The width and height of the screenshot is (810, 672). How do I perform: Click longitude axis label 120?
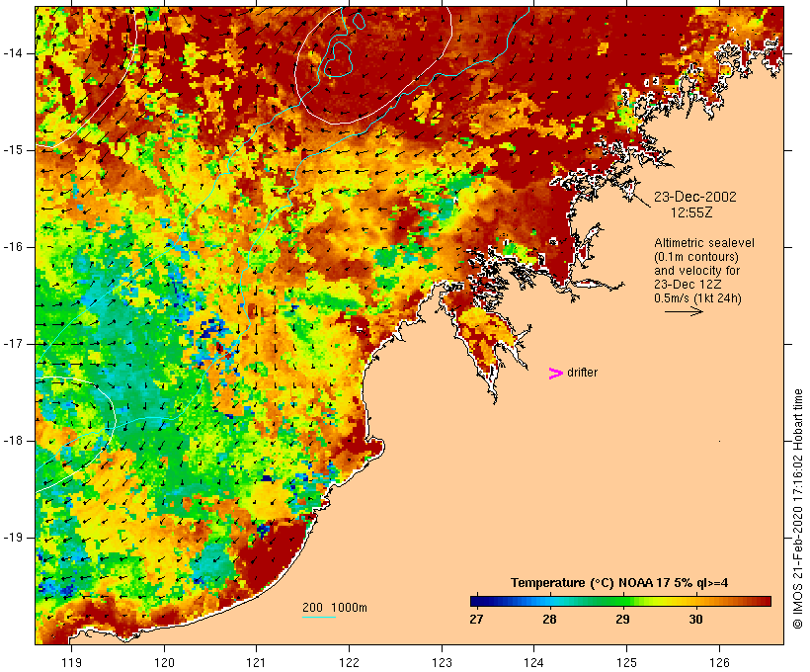[x=164, y=663]
